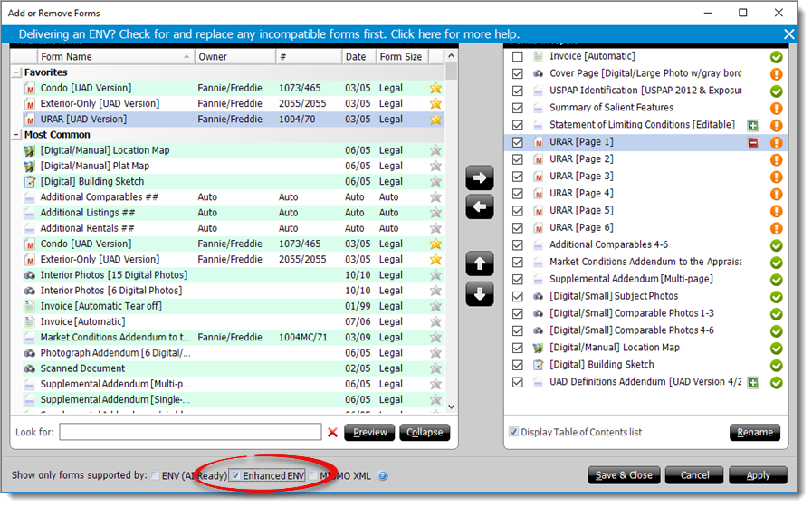Click the right arrow to add form

coord(479,177)
